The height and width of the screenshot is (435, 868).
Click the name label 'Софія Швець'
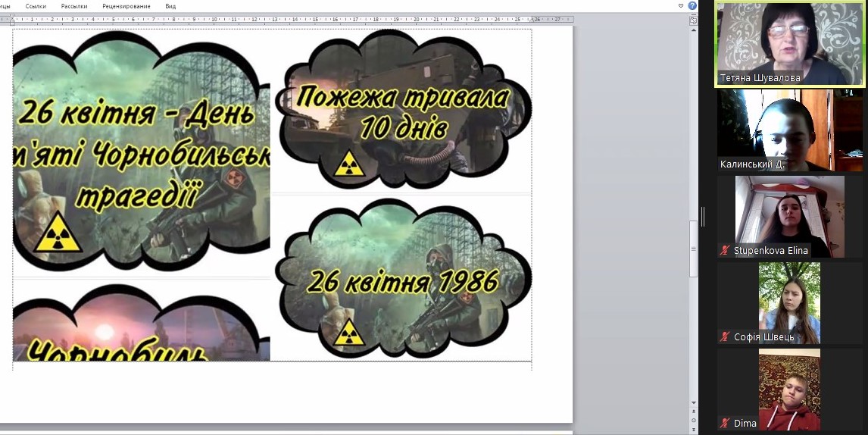pyautogui.click(x=764, y=337)
